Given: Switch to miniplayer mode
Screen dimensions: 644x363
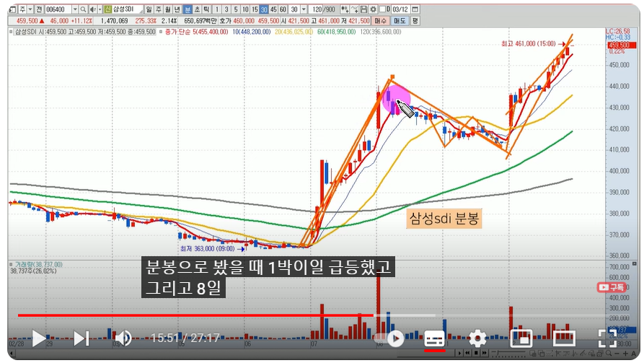Looking at the screenshot, I should [521, 338].
